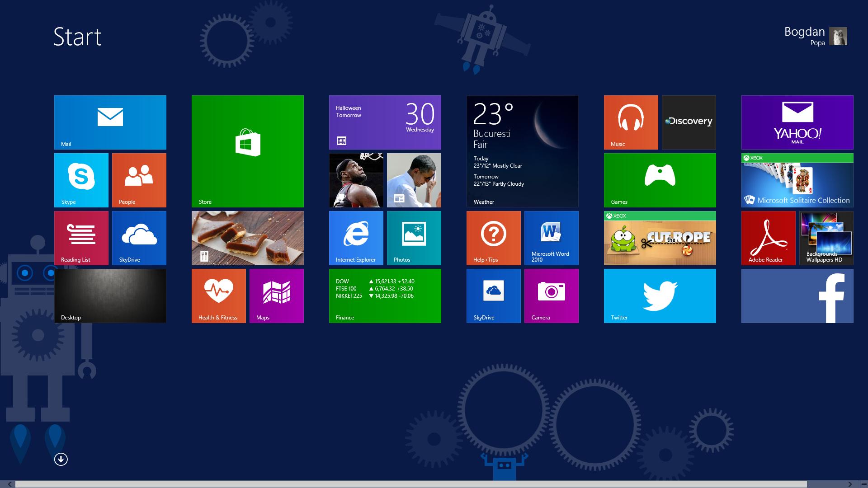Open the Maps app

(276, 296)
